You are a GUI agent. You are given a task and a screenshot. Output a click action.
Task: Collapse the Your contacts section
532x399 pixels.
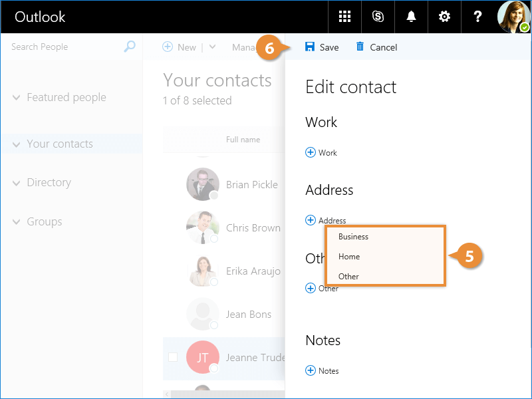tap(17, 144)
